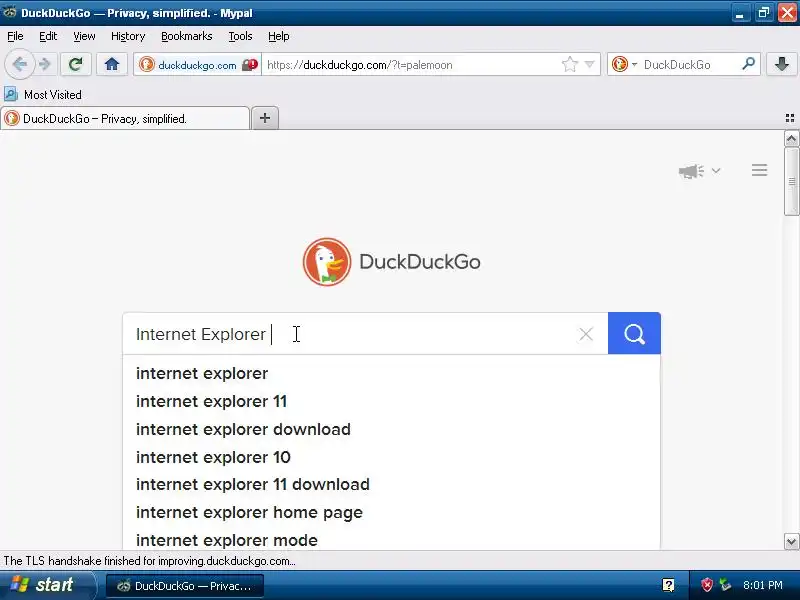
Task: Choose the 'internet explorer download' suggestion
Action: click(391, 430)
